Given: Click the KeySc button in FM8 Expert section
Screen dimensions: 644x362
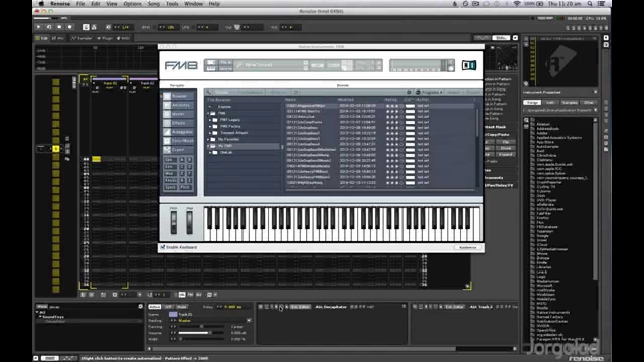Looking at the screenshot, I should tap(171, 180).
